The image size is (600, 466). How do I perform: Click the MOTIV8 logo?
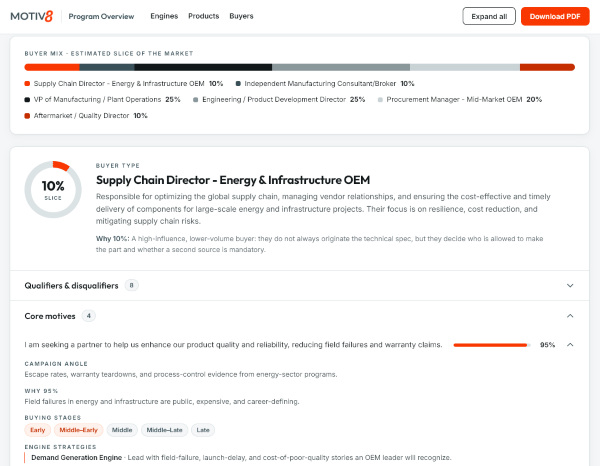pos(31,16)
